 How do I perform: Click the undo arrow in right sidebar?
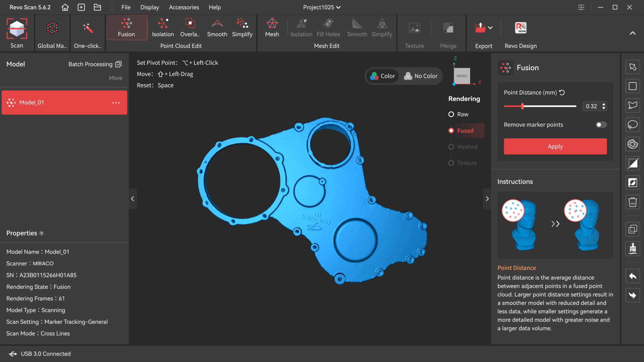coord(633,276)
